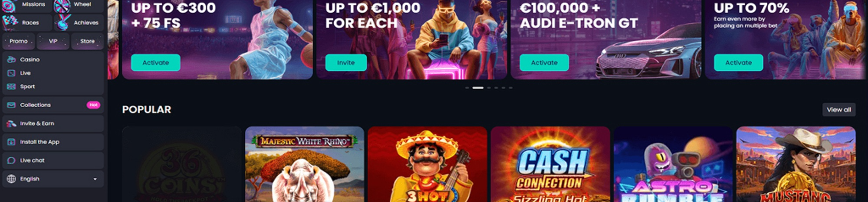Open Collections with Hot badge
Viewport: 868px width, 202px height.
coord(53,105)
